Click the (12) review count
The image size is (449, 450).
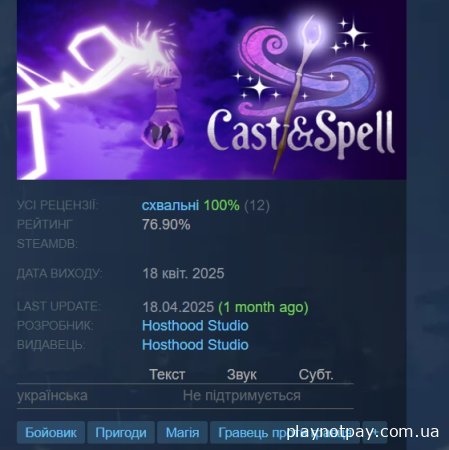coord(257,205)
